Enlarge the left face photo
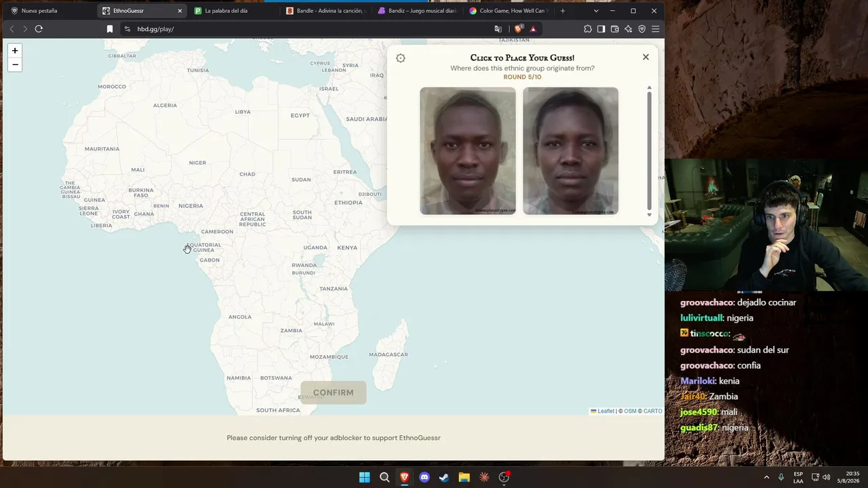Screen dimensions: 868x488 [x=468, y=150]
